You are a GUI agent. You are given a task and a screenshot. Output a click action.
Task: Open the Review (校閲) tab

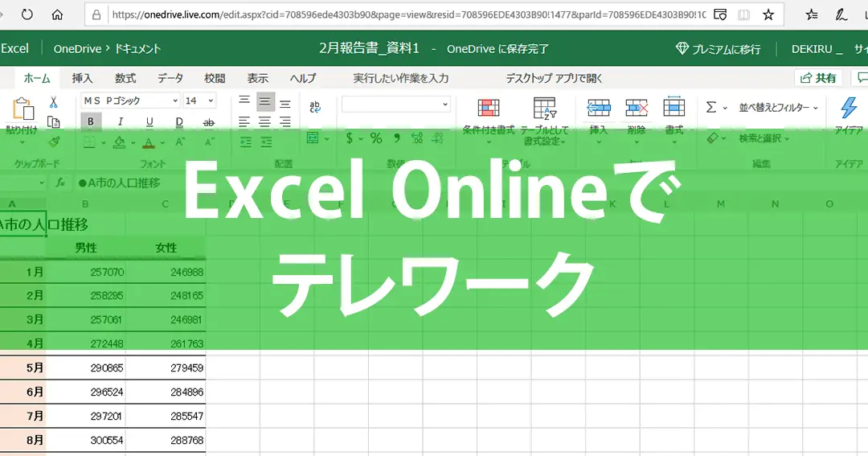coord(215,78)
